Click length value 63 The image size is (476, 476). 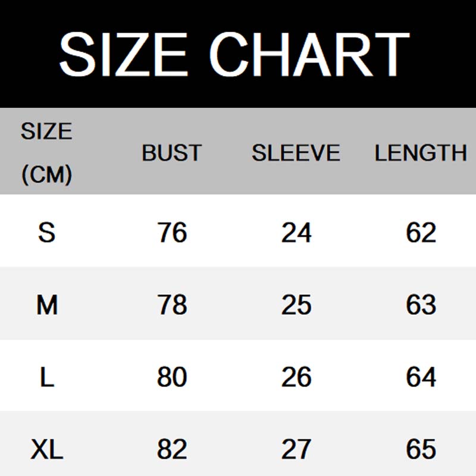click(x=421, y=305)
